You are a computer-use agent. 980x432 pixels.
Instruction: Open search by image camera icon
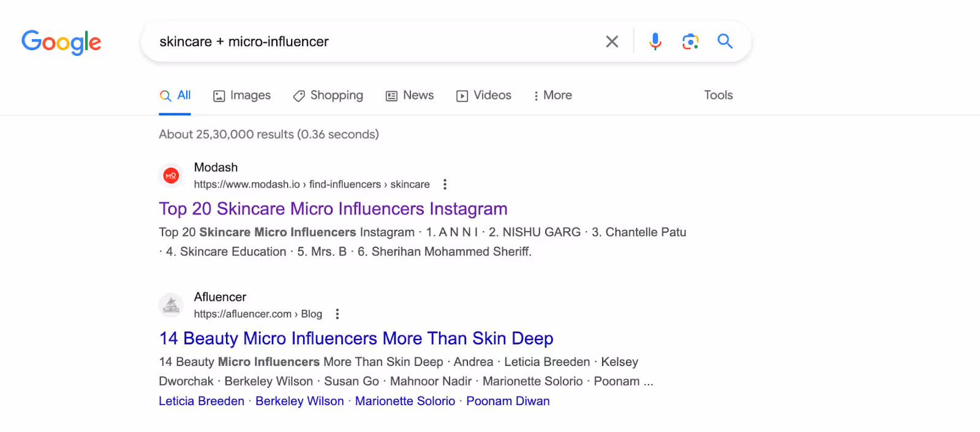coord(690,42)
